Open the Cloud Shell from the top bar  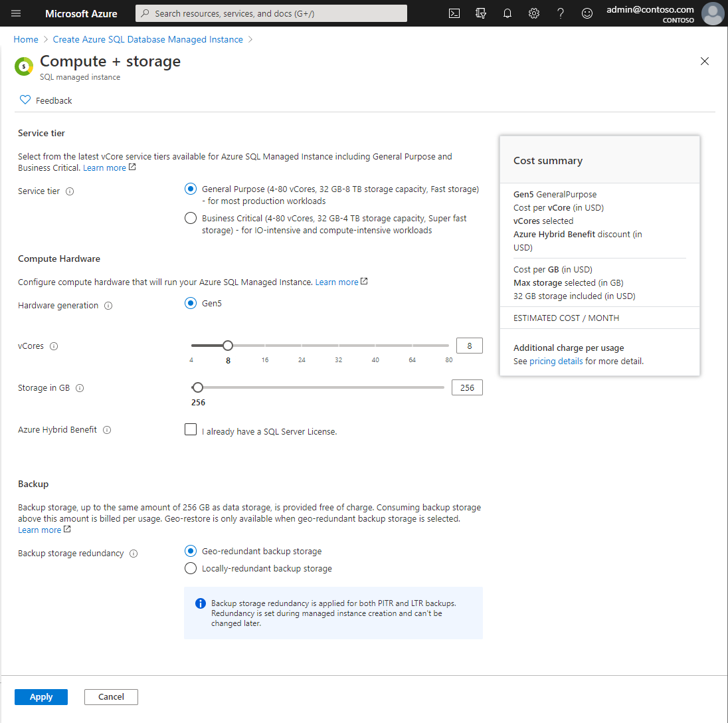(x=454, y=13)
